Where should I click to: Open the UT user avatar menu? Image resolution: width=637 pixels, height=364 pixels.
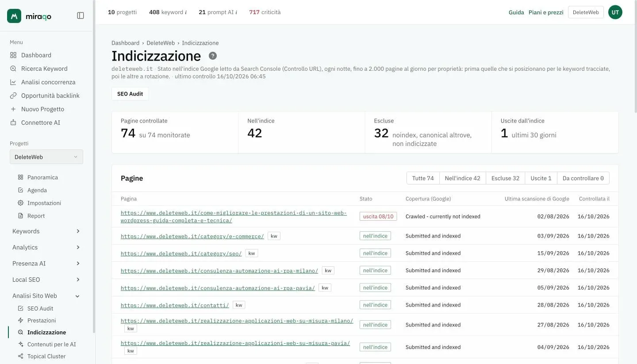coord(615,12)
